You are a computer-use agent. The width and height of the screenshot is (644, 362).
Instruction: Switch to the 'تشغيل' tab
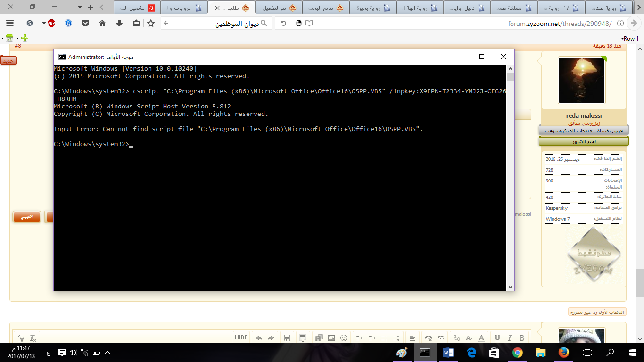click(137, 8)
